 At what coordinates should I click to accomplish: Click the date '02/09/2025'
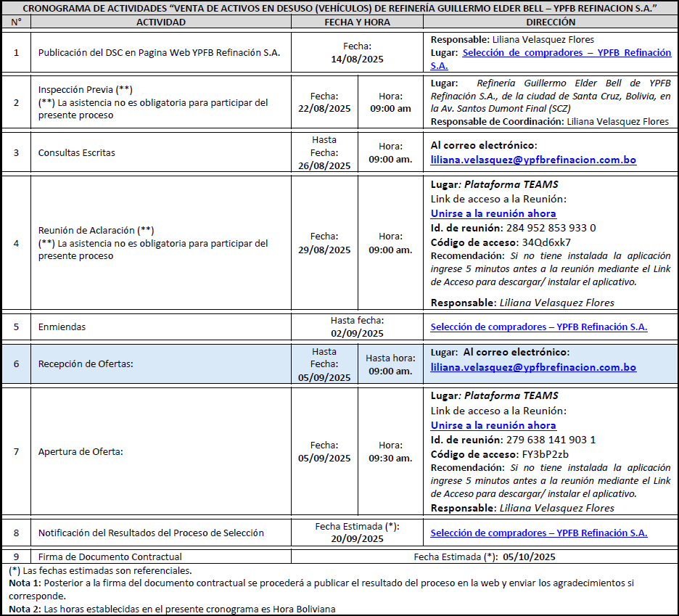coord(357,334)
